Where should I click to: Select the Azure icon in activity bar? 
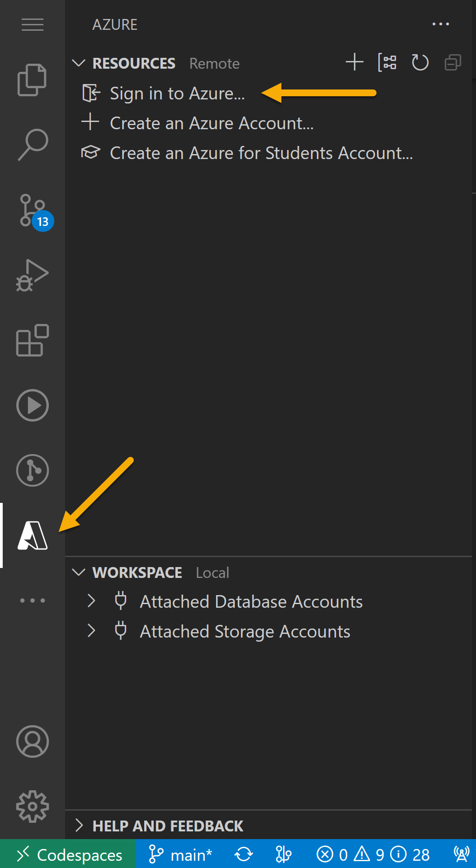pyautogui.click(x=33, y=535)
